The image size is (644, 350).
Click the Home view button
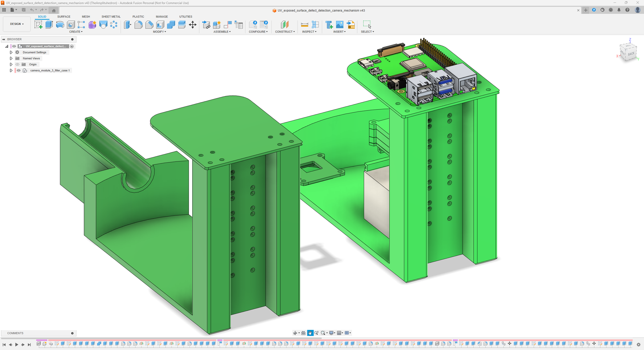(x=54, y=10)
